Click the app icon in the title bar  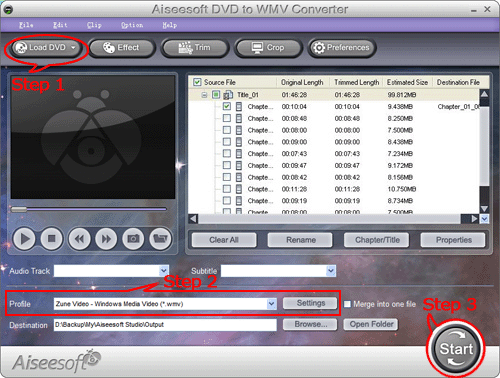pyautogui.click(x=8, y=10)
